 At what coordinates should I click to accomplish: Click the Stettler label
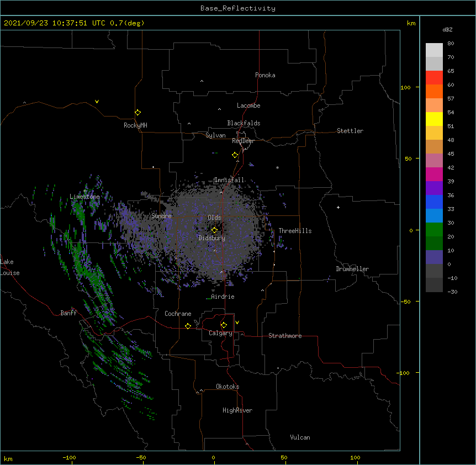pyautogui.click(x=350, y=131)
